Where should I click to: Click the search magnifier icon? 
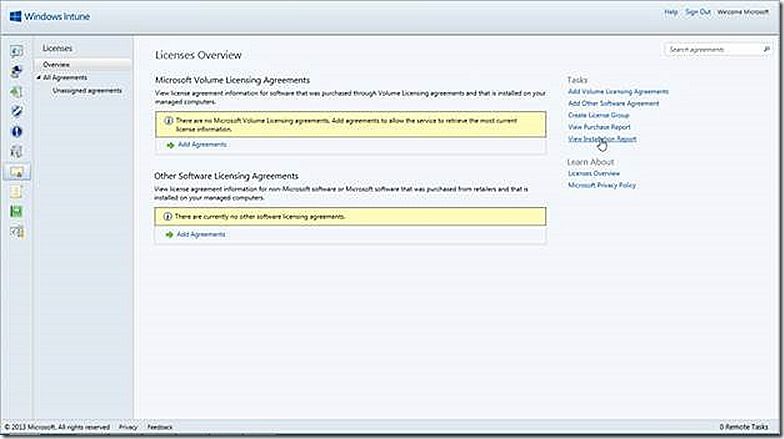tap(766, 50)
